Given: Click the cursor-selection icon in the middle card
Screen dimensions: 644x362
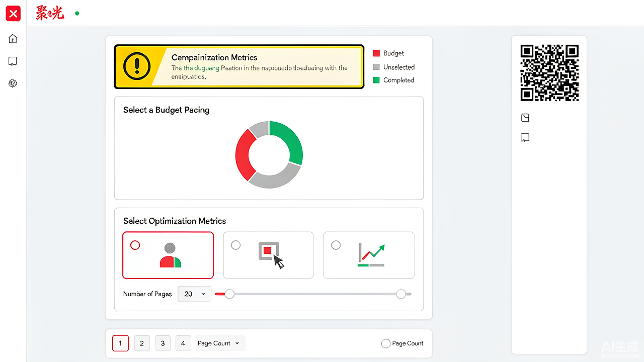Looking at the screenshot, I should (271, 255).
